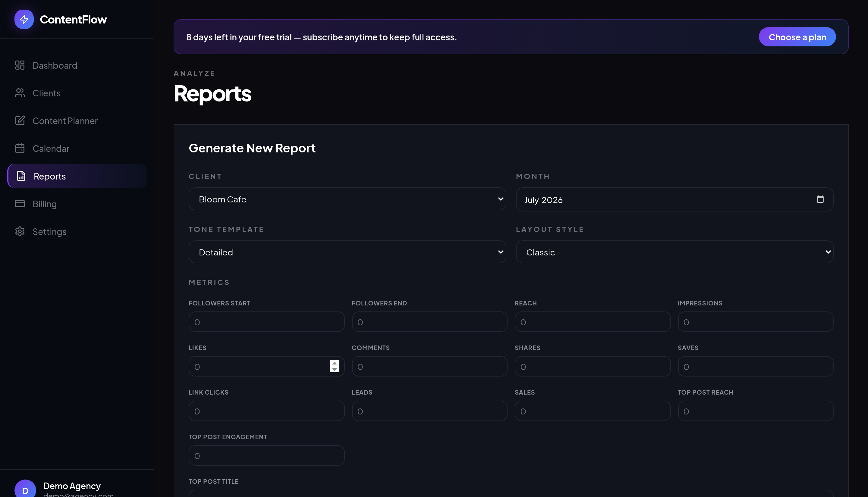Click the Followers End input field
This screenshot has height=497, width=868.
tap(429, 322)
